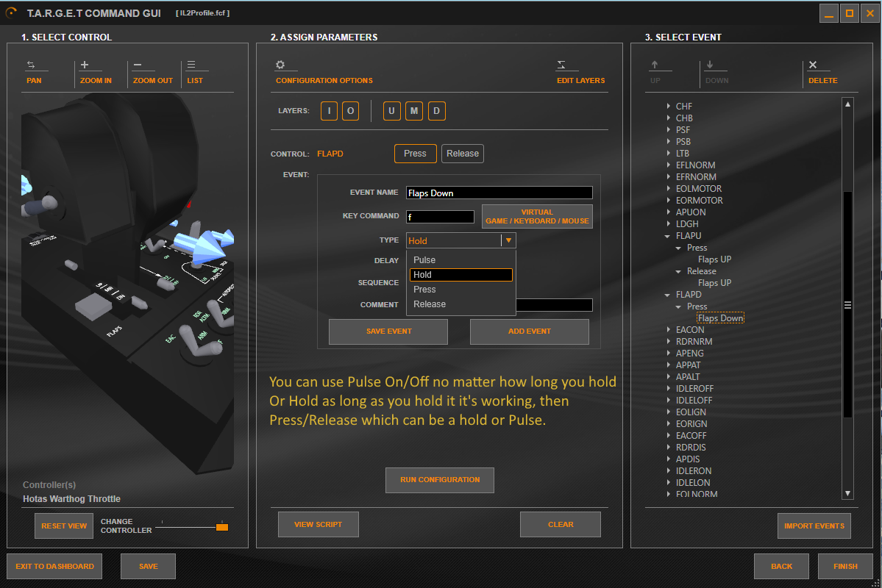Select the EACOFF row

(691, 436)
